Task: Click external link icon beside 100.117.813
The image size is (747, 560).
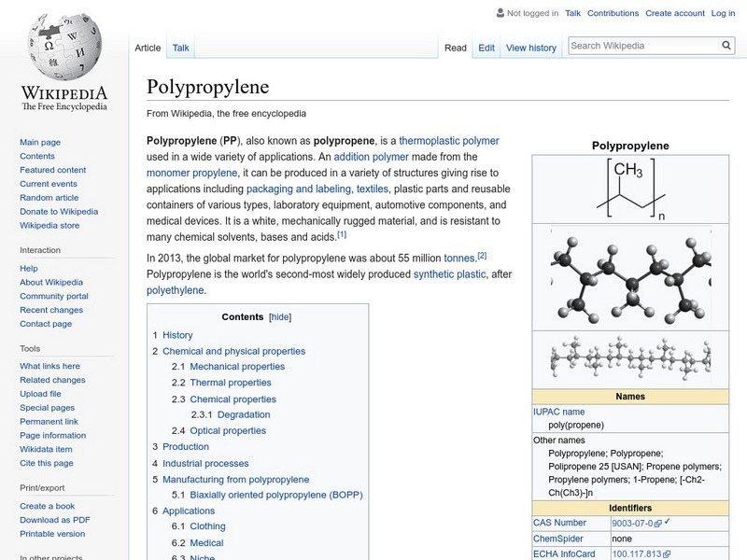Action: (x=667, y=554)
